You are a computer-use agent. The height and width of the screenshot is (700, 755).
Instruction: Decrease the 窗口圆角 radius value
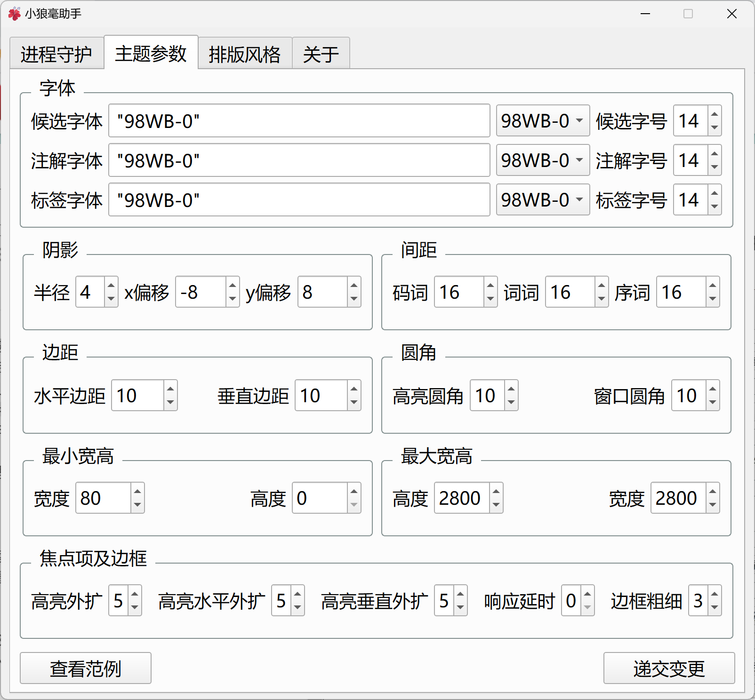pos(713,402)
